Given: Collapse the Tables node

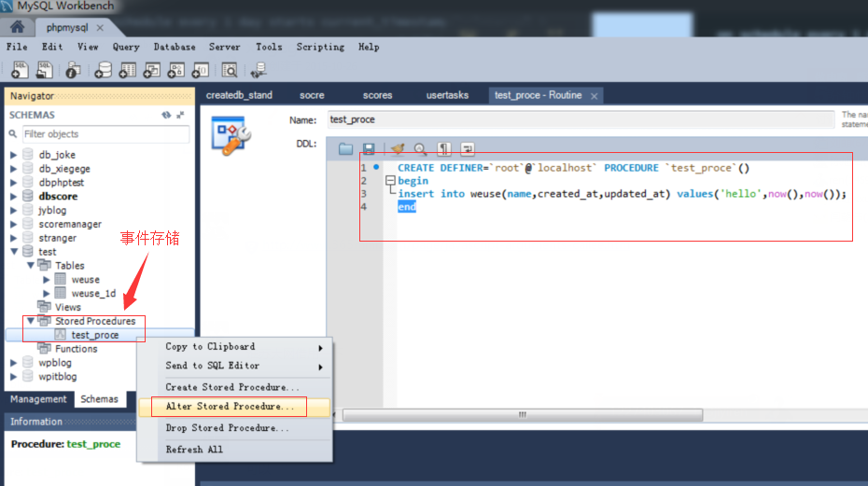Looking at the screenshot, I should (31, 265).
